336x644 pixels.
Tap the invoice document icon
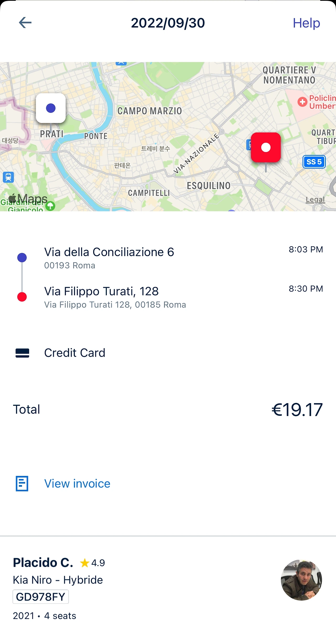[22, 484]
